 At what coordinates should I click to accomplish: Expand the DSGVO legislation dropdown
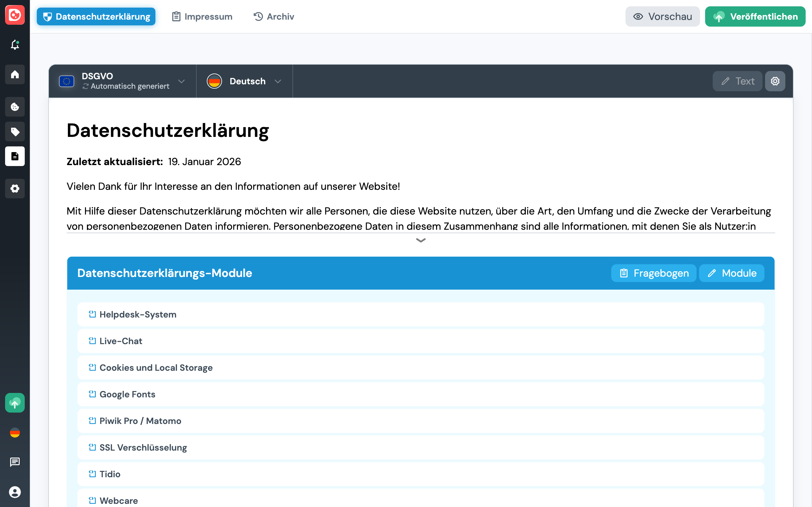[x=181, y=81]
